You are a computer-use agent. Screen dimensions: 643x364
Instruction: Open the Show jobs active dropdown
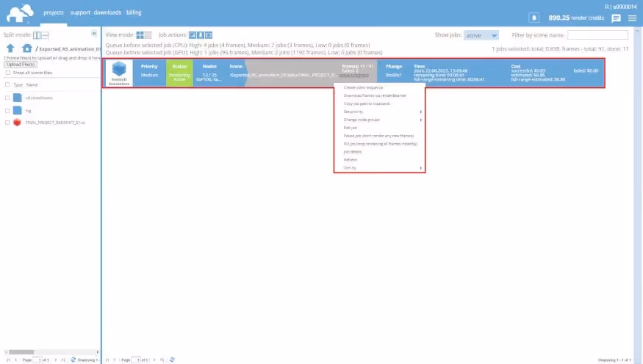(x=481, y=36)
